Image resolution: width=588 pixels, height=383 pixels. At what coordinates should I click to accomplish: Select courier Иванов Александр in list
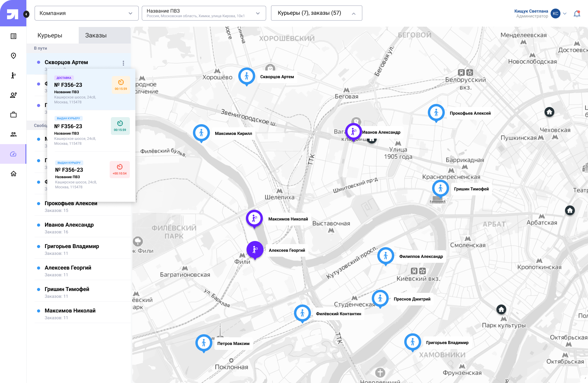(x=69, y=225)
